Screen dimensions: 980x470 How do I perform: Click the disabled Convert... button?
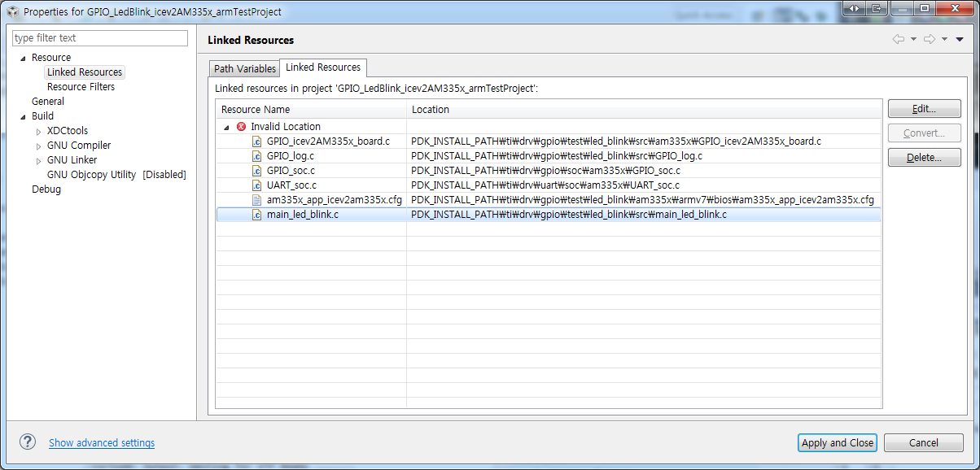click(924, 133)
